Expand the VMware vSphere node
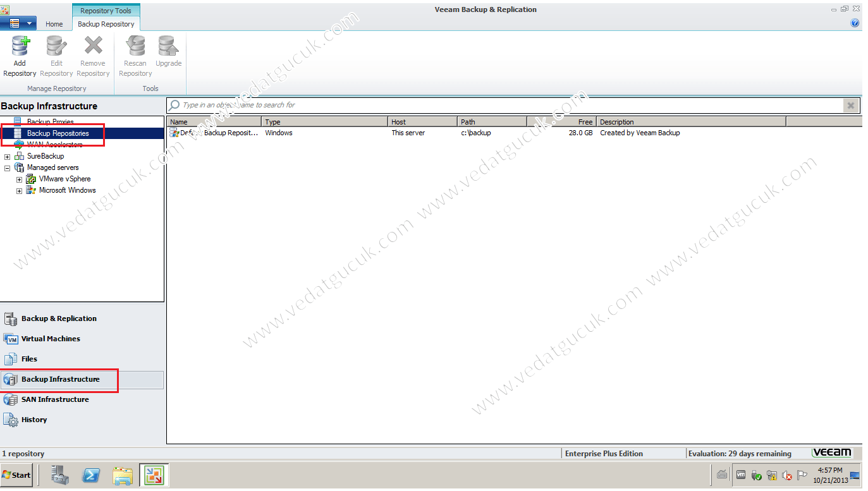868x491 pixels. 20,179
